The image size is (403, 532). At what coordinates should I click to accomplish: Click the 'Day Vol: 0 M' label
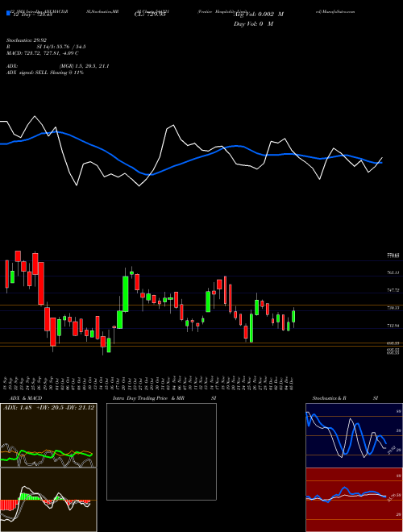(253, 23)
